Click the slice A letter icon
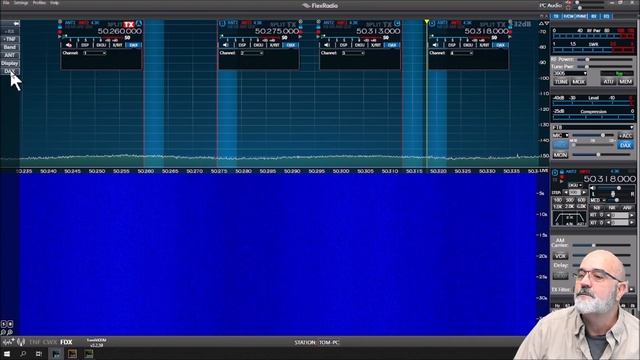Viewport: 640px width, 360px height. [x=139, y=23]
